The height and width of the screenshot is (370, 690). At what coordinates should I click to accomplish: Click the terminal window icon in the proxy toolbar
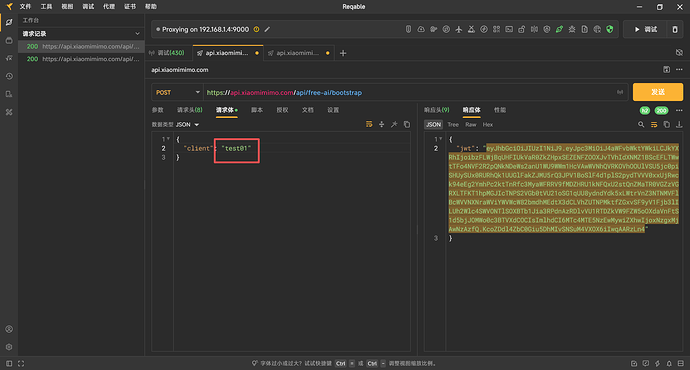(509, 29)
